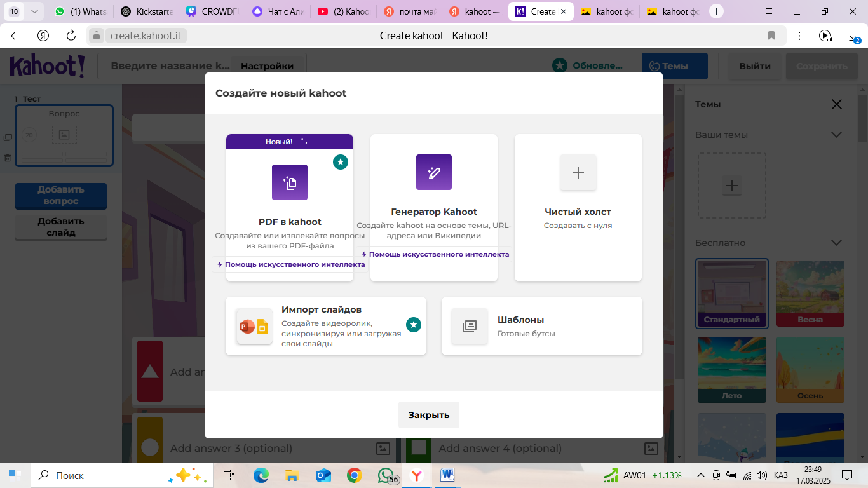868x488 pixels.
Task: Click the Сохранить button
Action: [822, 66]
